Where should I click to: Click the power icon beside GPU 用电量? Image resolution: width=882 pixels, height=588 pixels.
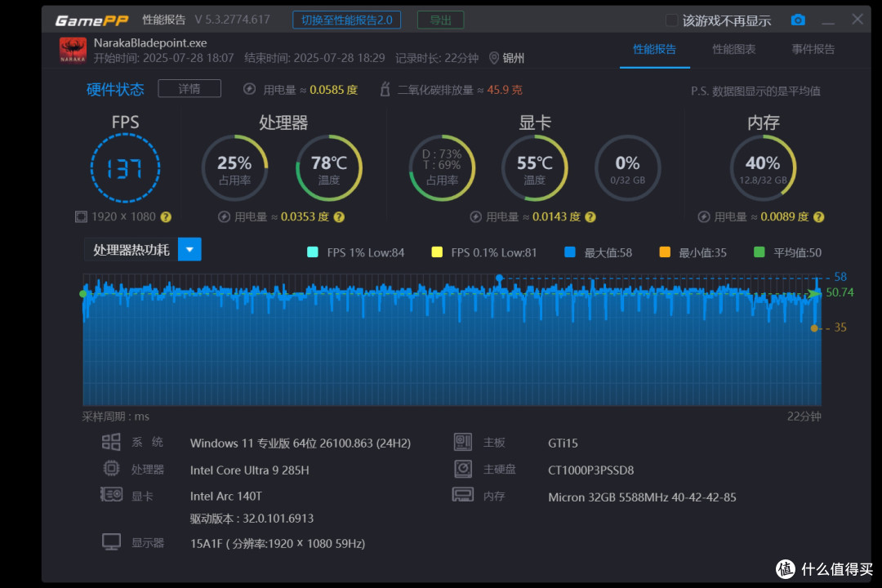tap(476, 217)
